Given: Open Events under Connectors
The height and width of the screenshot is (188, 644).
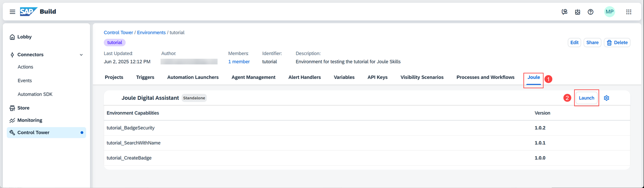Looking at the screenshot, I should click(x=25, y=81).
